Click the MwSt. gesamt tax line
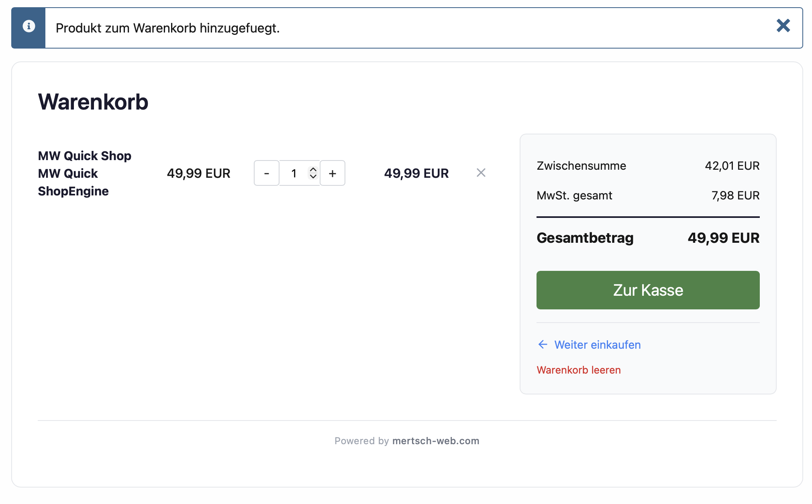The width and height of the screenshot is (812, 504). pyautogui.click(x=574, y=195)
